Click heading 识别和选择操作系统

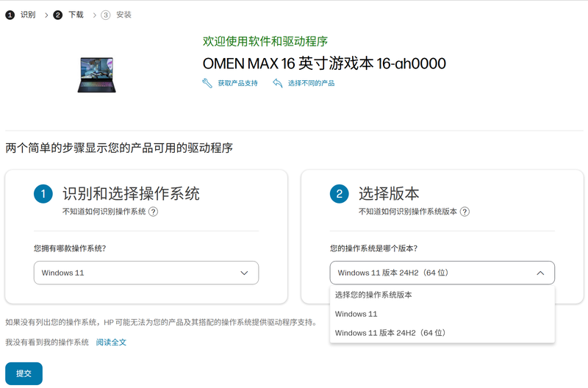pyautogui.click(x=131, y=194)
